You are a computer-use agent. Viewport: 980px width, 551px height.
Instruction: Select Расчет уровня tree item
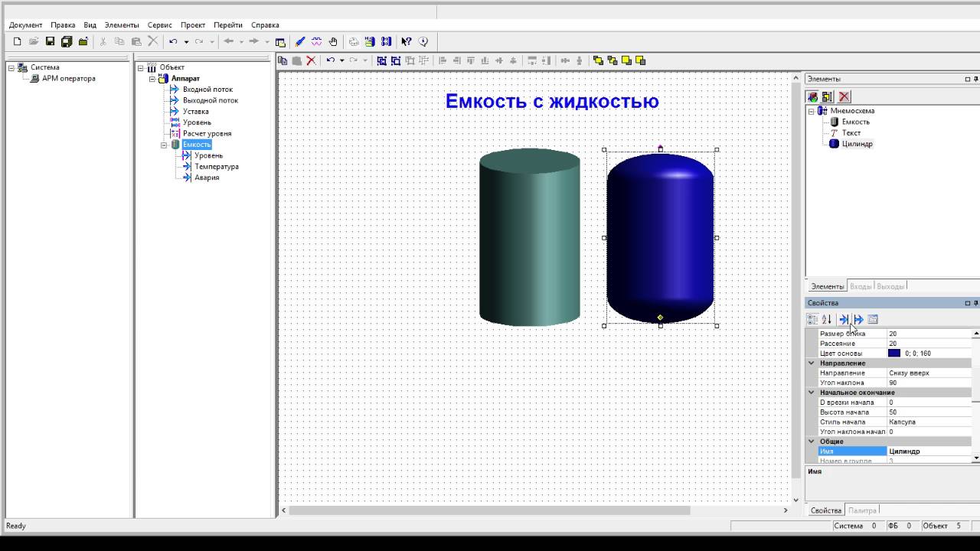click(x=207, y=133)
